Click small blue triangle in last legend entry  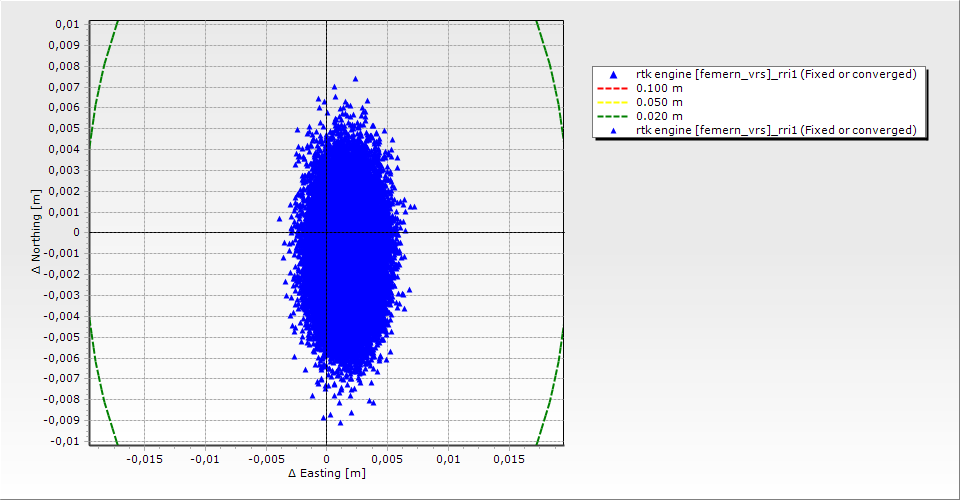tap(613, 131)
